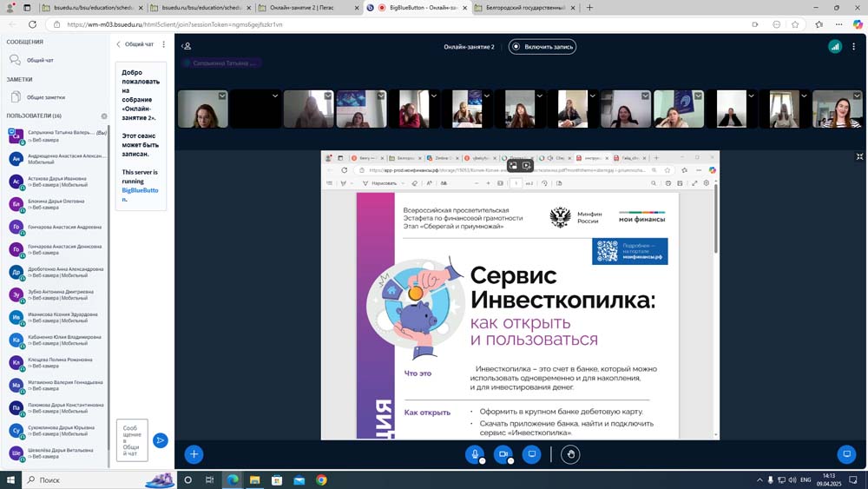Open the Copilot sidebar icon
The image size is (868, 489).
coord(858,24)
